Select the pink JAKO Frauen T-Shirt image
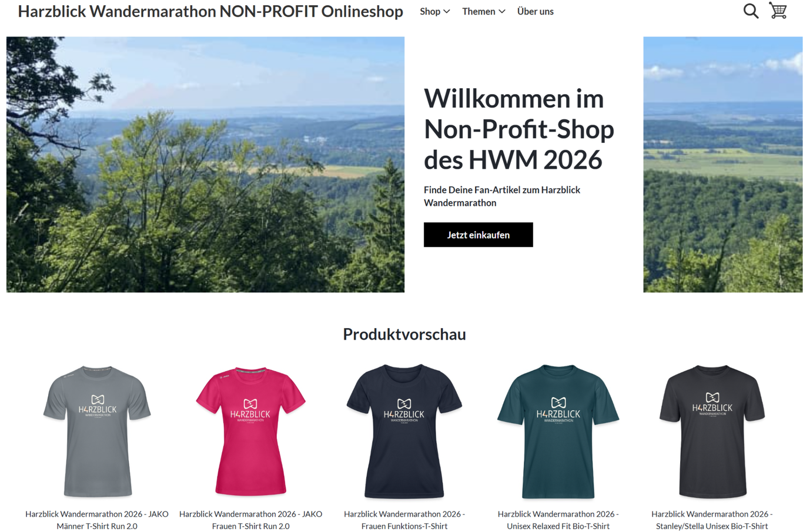Viewport: 803px width, 532px height. pyautogui.click(x=250, y=431)
